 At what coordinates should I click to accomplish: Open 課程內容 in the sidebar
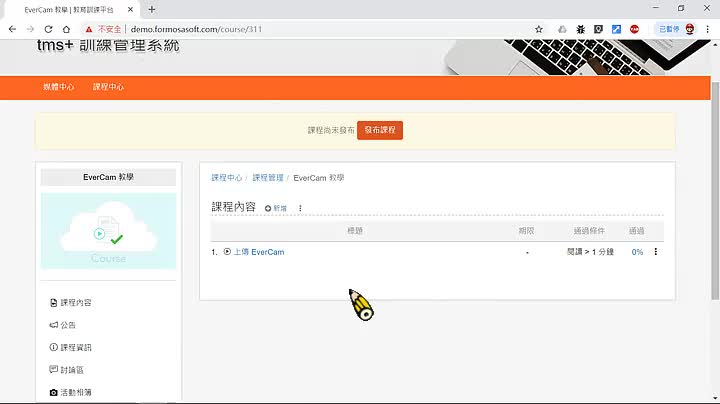click(70, 303)
